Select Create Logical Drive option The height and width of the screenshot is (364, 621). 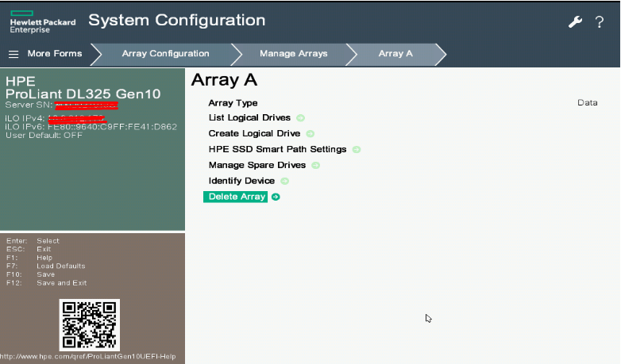coord(255,134)
